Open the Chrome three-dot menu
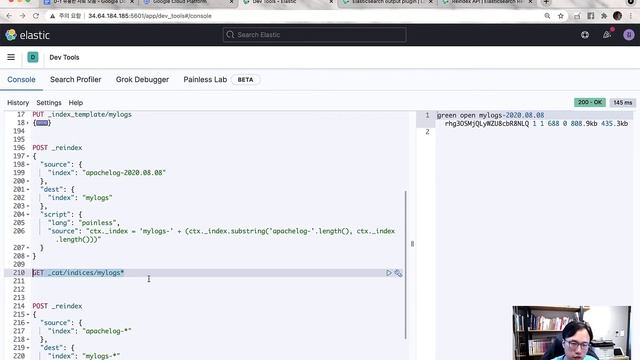640x360 pixels. (x=631, y=16)
